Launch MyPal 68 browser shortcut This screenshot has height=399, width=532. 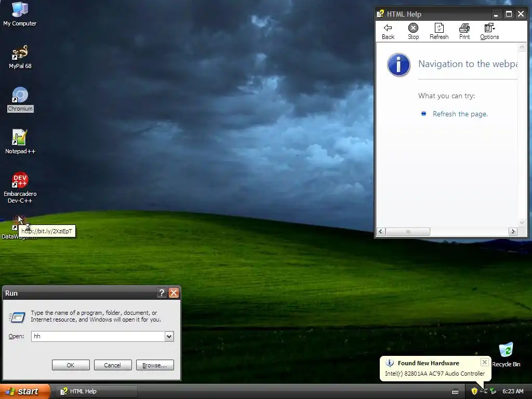click(x=20, y=57)
